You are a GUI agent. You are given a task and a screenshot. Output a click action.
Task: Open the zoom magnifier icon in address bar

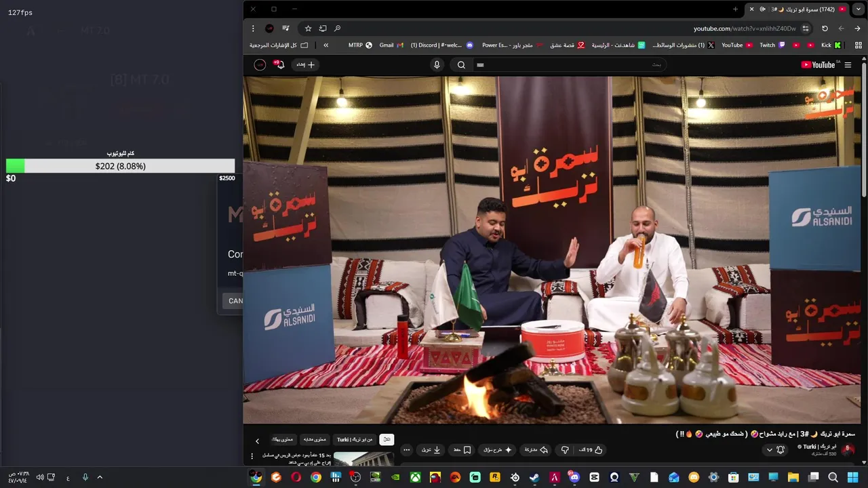click(x=337, y=28)
